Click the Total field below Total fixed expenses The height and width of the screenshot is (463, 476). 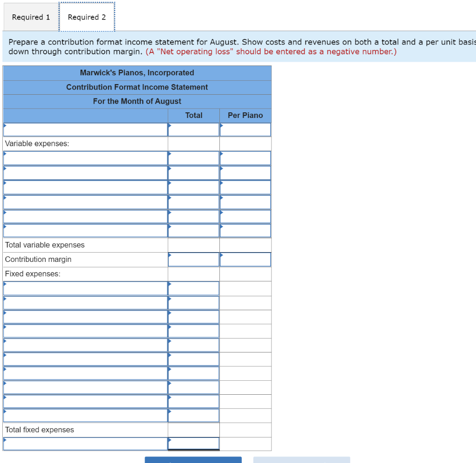coord(194,443)
